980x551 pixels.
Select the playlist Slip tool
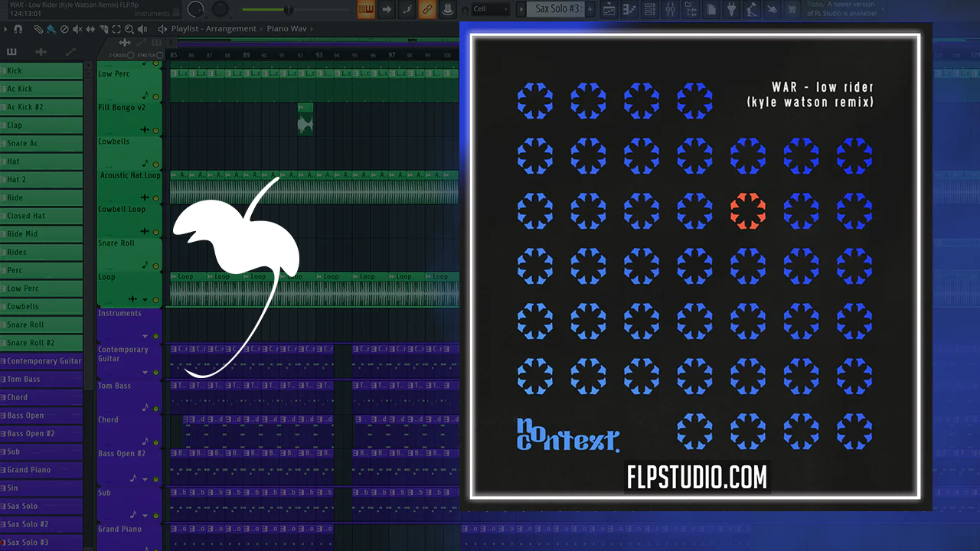(90, 29)
